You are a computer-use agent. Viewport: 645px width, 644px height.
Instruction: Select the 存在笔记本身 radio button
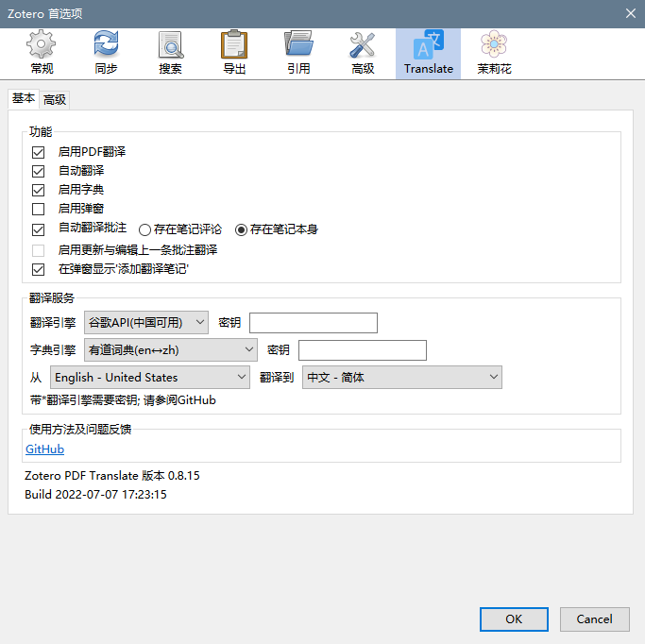[x=241, y=229]
